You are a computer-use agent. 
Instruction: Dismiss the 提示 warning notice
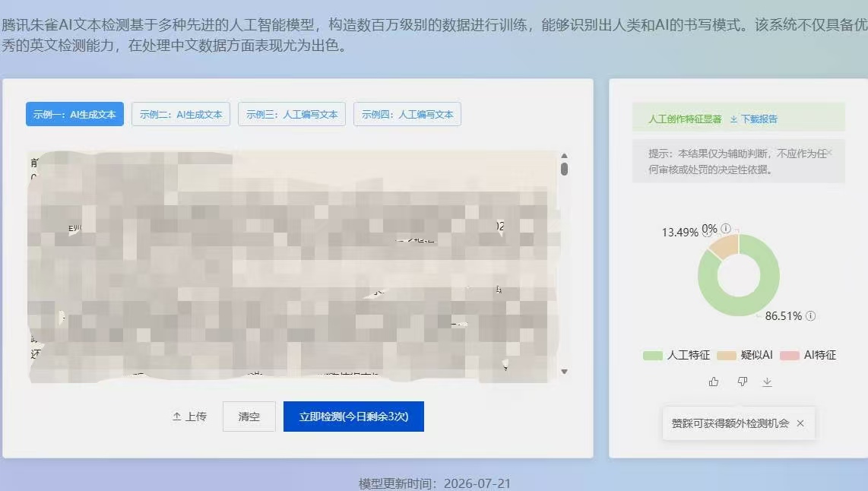coord(829,152)
